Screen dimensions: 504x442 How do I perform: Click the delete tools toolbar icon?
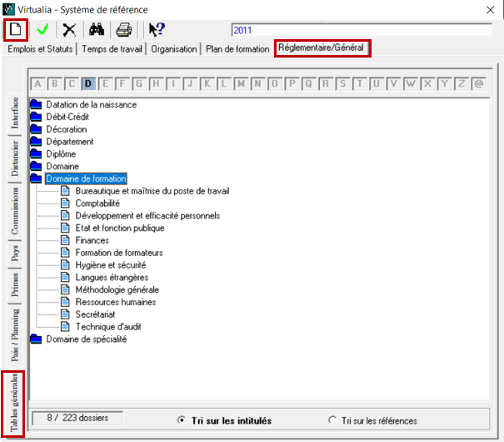70,30
